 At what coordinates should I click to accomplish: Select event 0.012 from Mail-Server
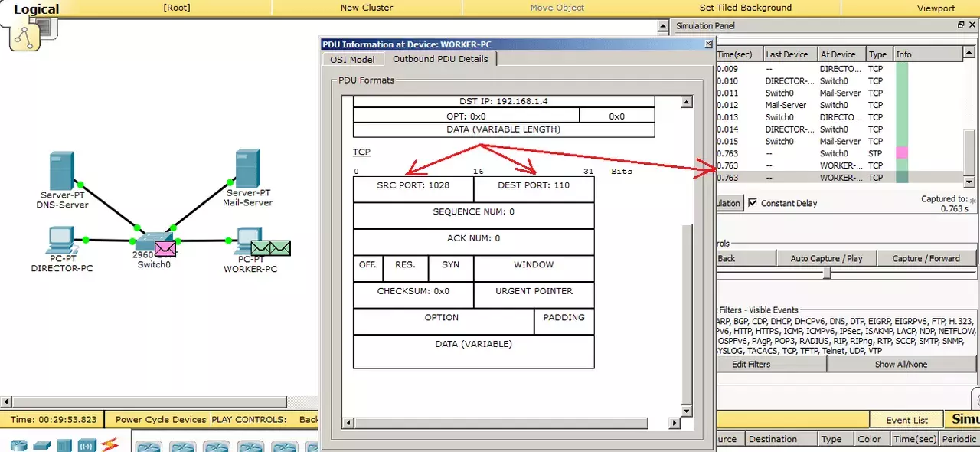click(x=839, y=105)
